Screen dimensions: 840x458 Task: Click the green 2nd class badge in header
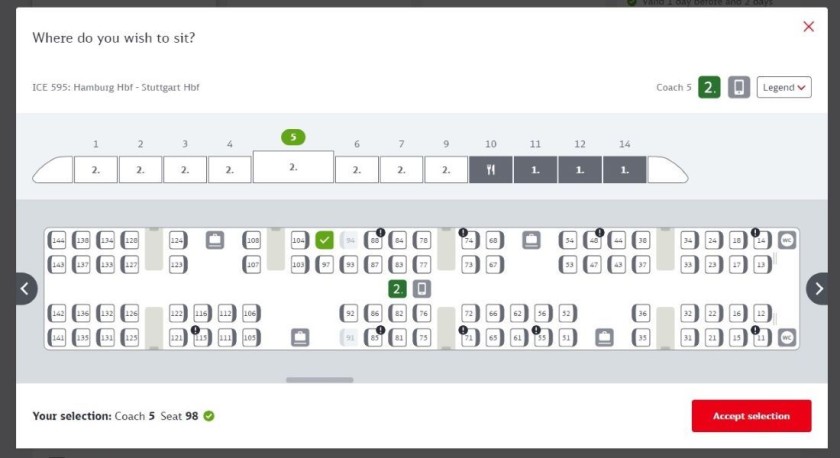pos(709,87)
